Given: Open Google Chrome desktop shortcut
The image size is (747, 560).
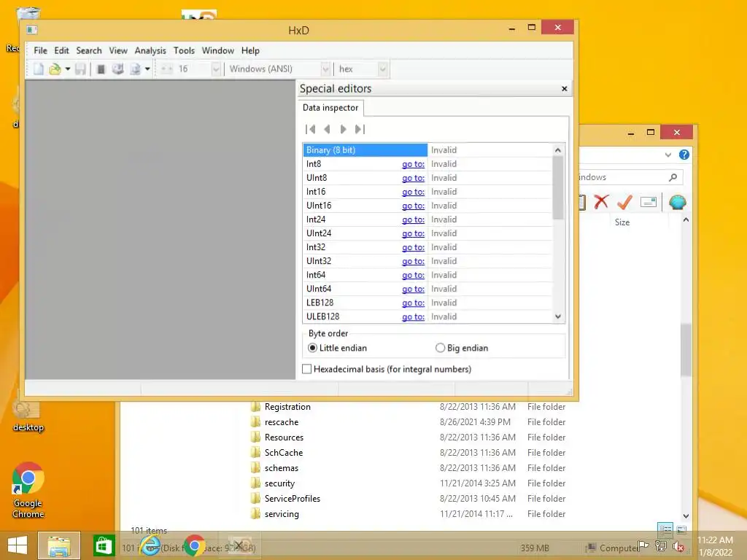Looking at the screenshot, I should pyautogui.click(x=28, y=490).
